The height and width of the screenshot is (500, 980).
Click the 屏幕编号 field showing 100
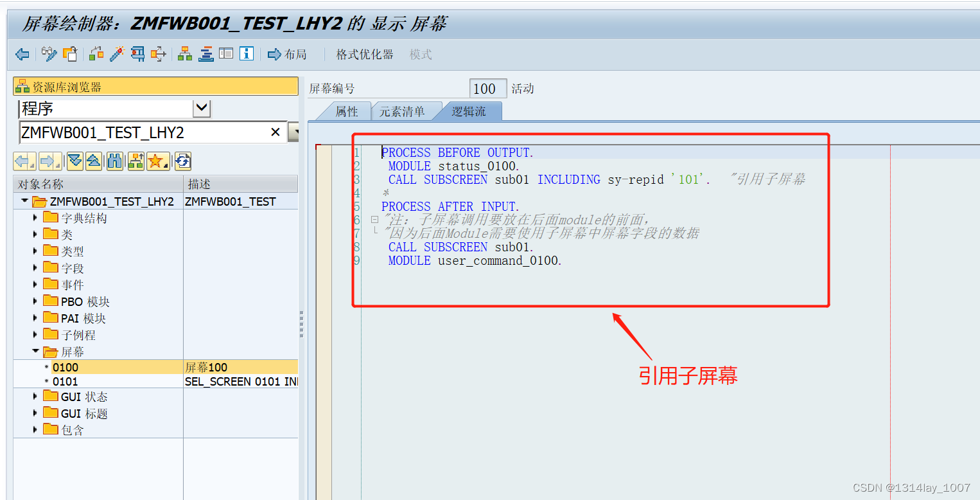pyautogui.click(x=488, y=89)
